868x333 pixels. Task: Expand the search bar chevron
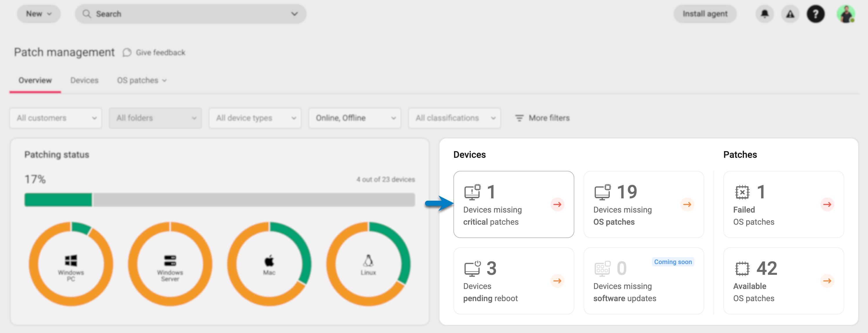point(294,14)
